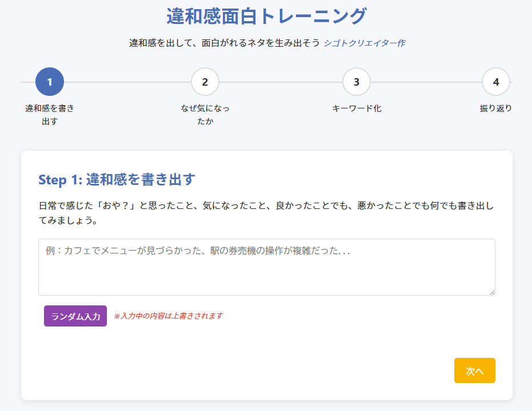This screenshot has height=411, width=532.
Task: Go to step 4 circle
Action: click(x=496, y=82)
